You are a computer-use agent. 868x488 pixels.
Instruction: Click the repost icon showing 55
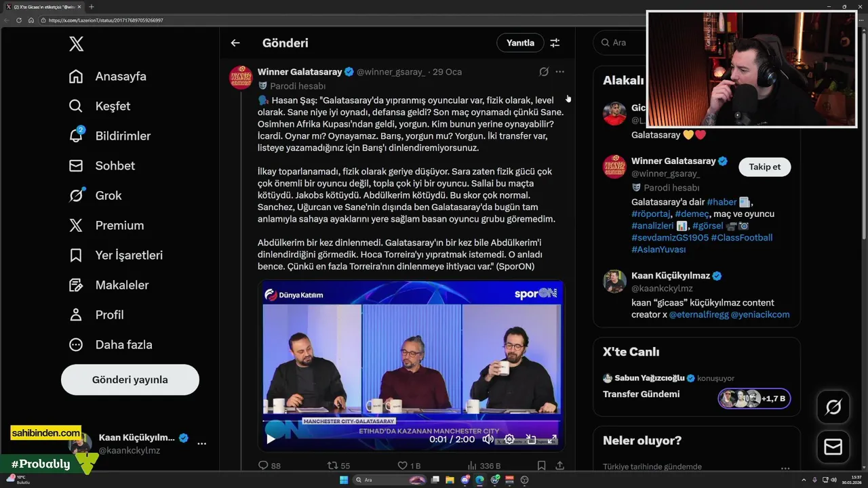pos(332,466)
